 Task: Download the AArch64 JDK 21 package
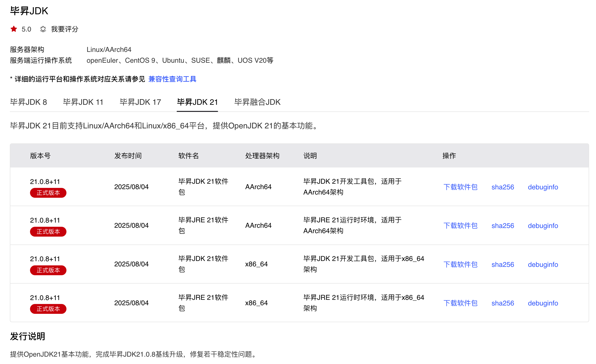(460, 187)
